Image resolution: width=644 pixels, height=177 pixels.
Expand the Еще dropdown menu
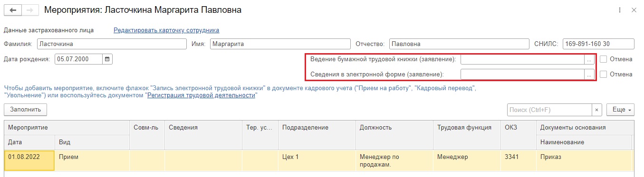(x=620, y=110)
